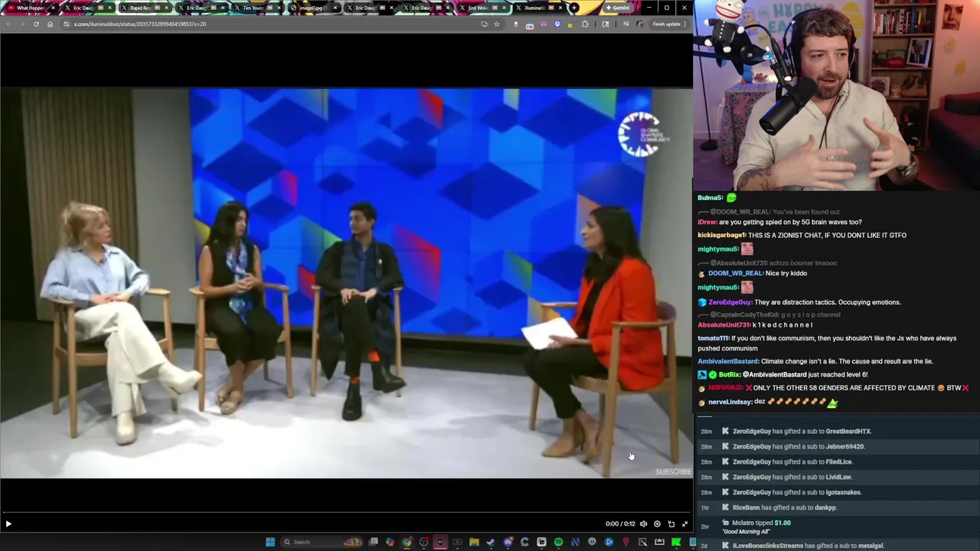Open OBS Studio from the taskbar

pos(423,542)
